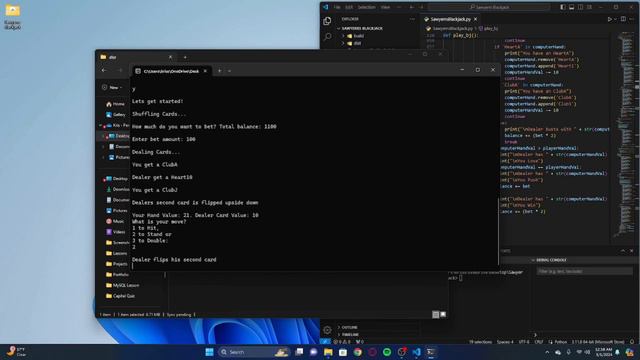Collapse the SAWYERS BLACKJACK project section
Viewport: 640px width, 360px height.
pos(359,29)
